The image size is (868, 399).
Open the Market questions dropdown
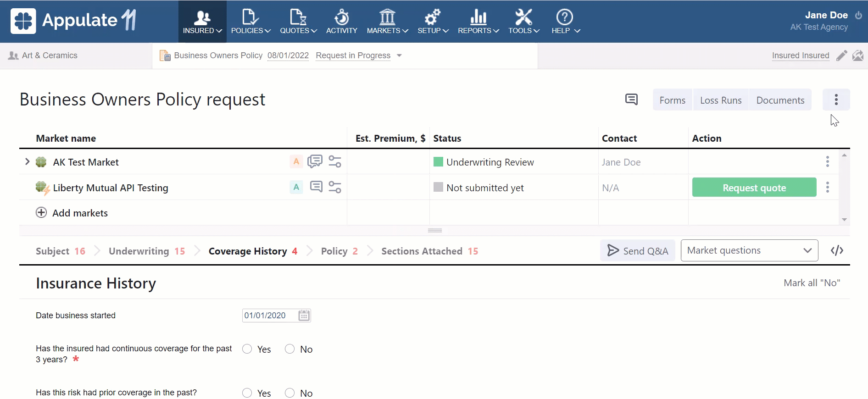[x=750, y=250]
